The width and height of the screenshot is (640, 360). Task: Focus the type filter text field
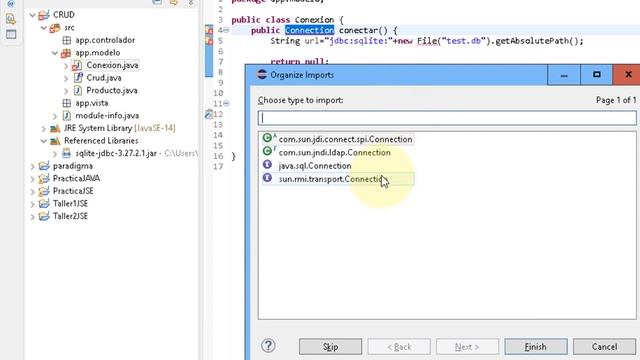point(447,118)
